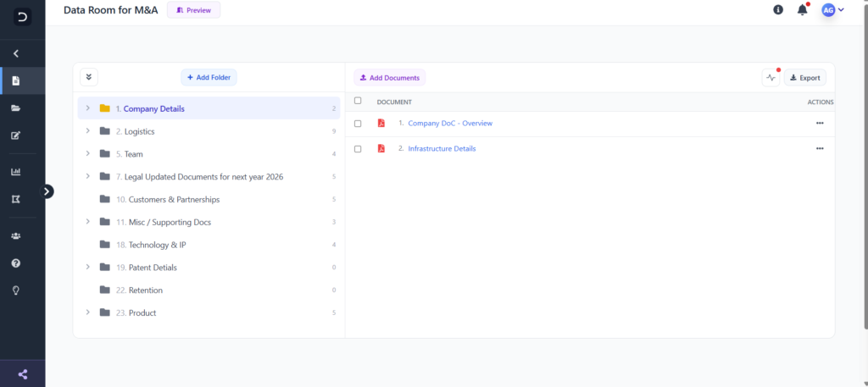The height and width of the screenshot is (387, 868).
Task: Open the open-folder icon in sidebar
Action: coord(16,108)
